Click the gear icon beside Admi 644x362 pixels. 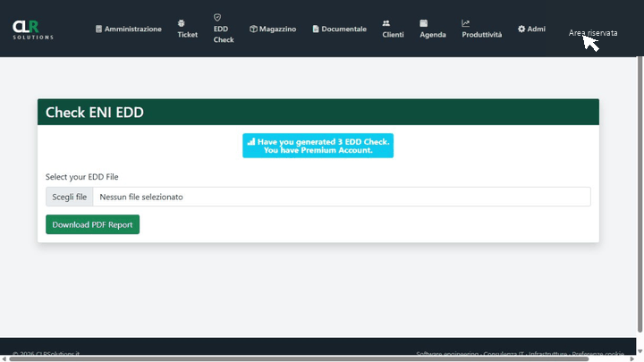[x=521, y=29]
